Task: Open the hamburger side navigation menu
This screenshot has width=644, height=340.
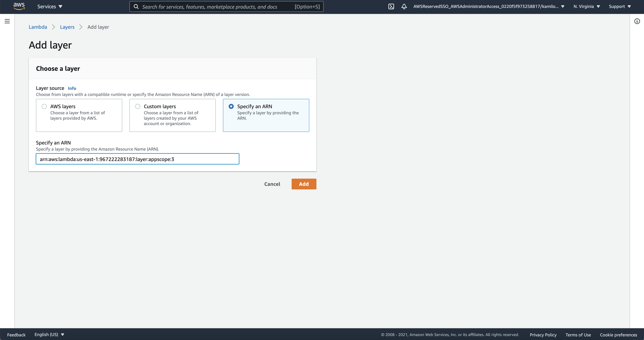Action: click(7, 21)
